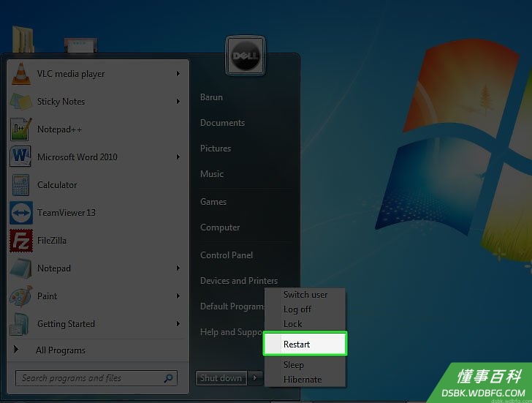Expand Paint jump list arrow
Image resolution: width=532 pixels, height=403 pixels.
[x=178, y=296]
